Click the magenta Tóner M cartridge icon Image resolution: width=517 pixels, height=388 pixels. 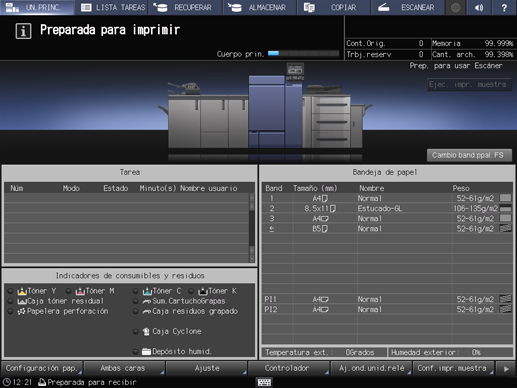[80, 291]
